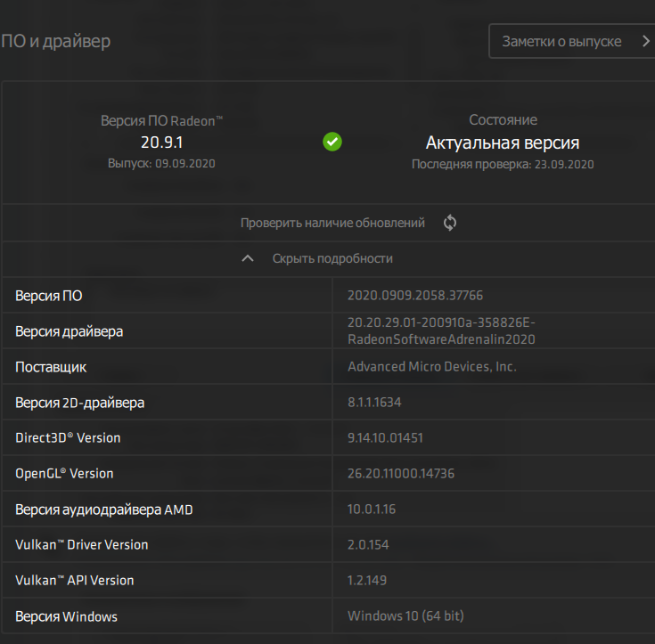Click the Версия Windows label

click(67, 616)
